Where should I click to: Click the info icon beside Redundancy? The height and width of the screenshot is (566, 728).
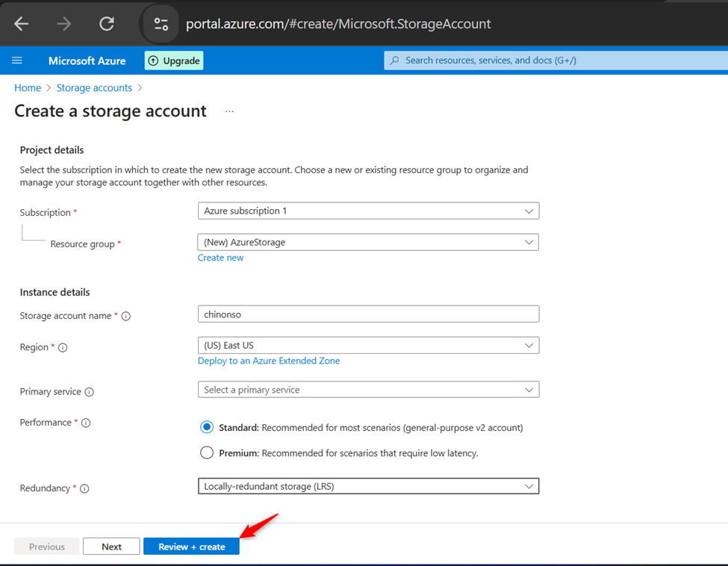point(84,488)
